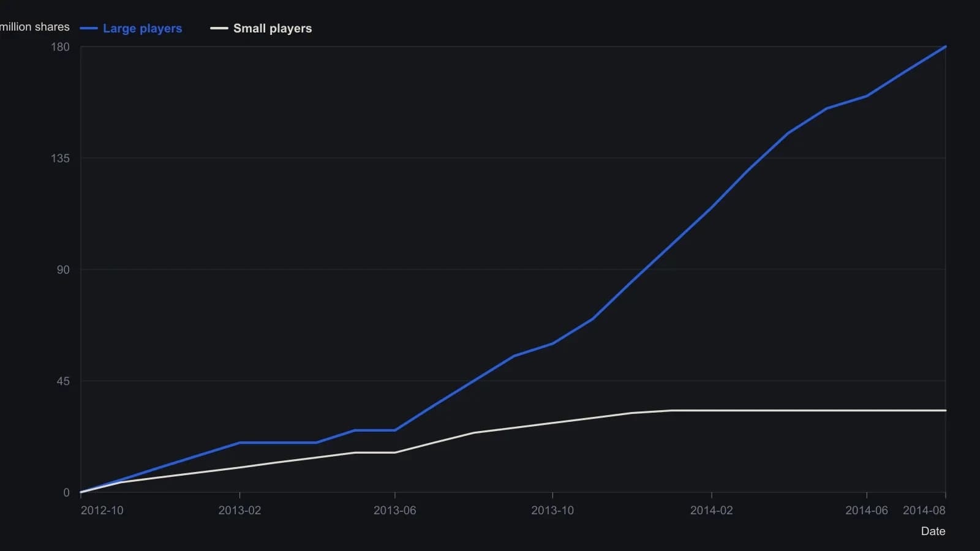Click the Date axis title

tap(933, 531)
